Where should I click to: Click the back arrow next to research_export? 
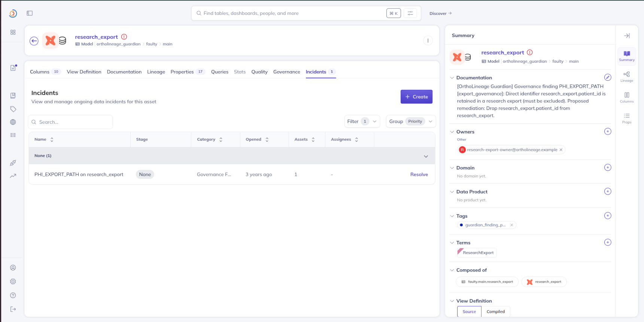coord(34,41)
